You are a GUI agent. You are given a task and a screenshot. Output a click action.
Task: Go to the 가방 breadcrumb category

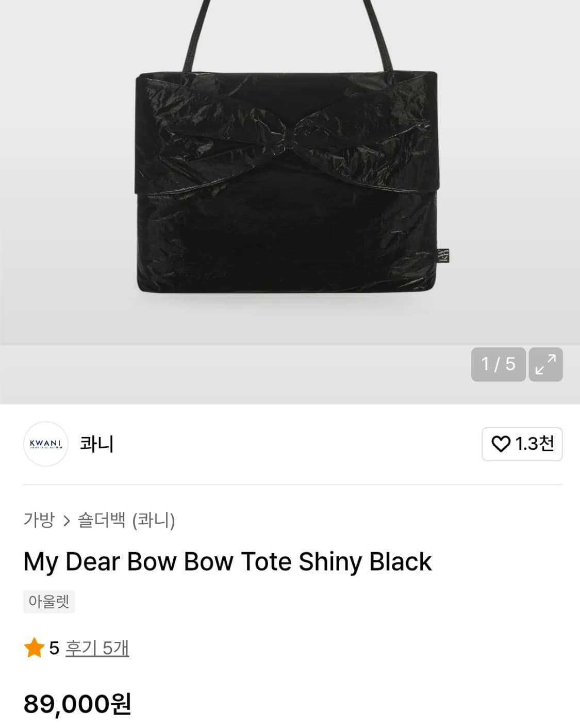39,520
